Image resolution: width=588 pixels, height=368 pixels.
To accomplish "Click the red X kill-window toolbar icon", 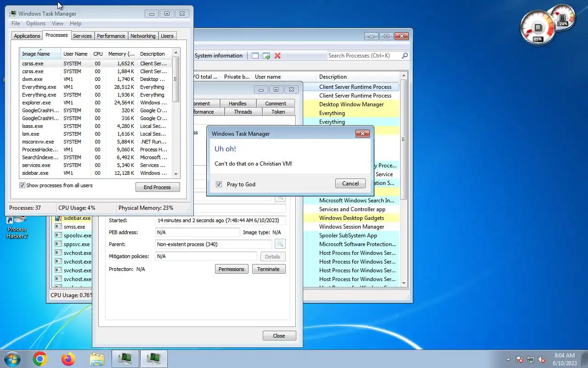I will (277, 56).
